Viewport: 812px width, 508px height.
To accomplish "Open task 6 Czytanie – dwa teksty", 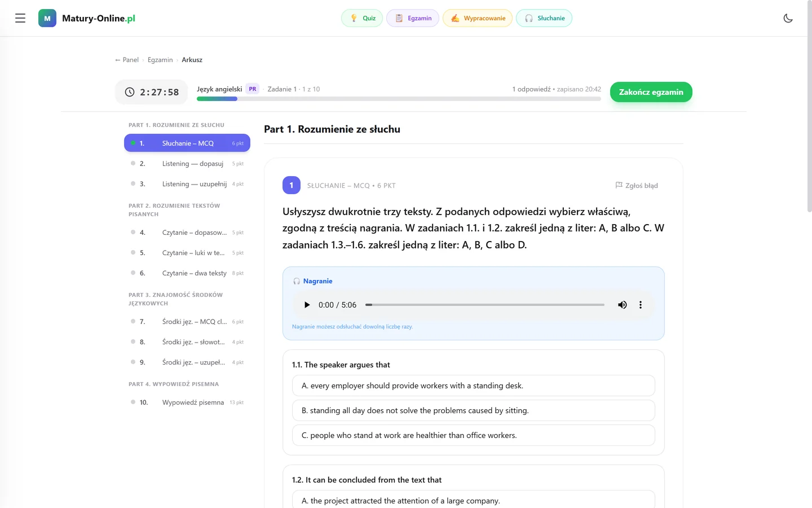I will [187, 273].
